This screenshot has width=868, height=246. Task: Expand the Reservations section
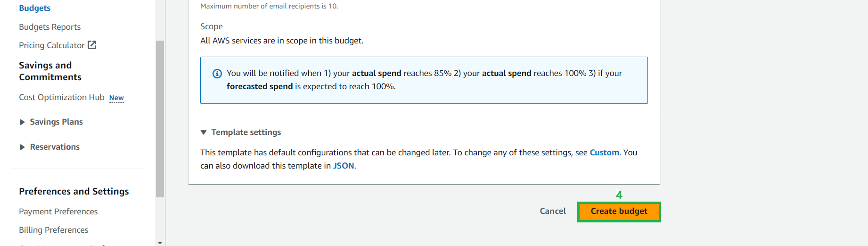click(22, 147)
